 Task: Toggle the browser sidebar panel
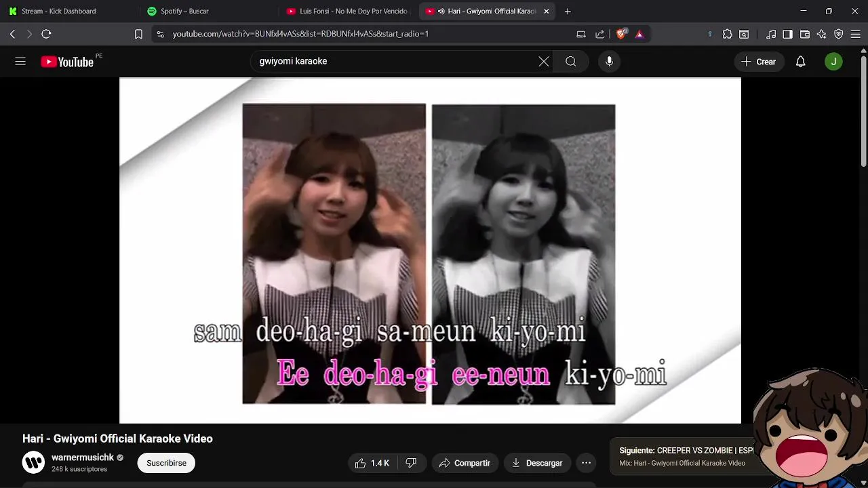(x=787, y=34)
